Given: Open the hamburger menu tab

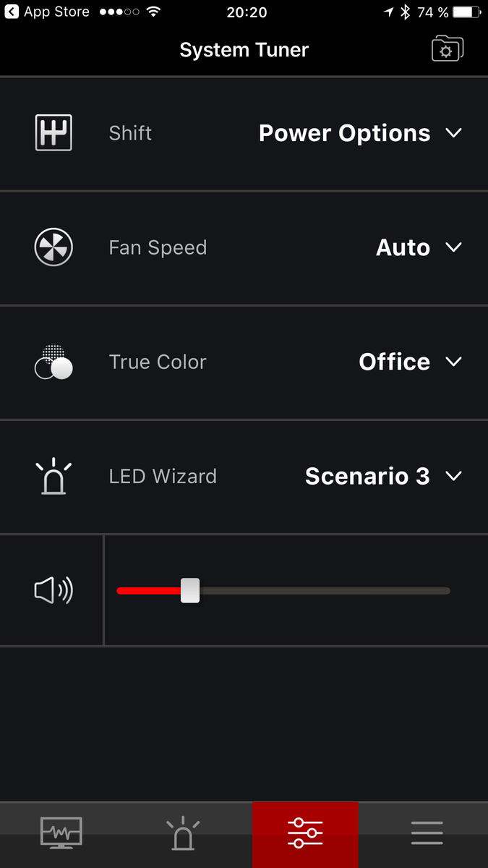Looking at the screenshot, I should coord(427,834).
